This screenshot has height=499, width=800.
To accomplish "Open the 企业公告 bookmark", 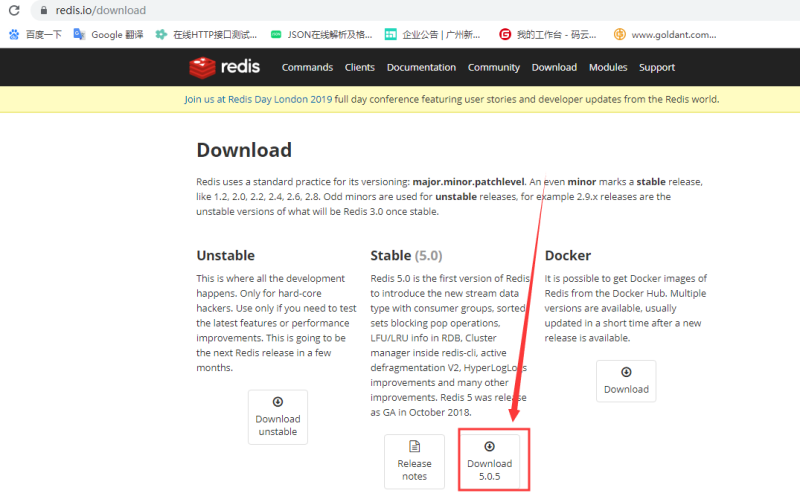I will pyautogui.click(x=432, y=35).
